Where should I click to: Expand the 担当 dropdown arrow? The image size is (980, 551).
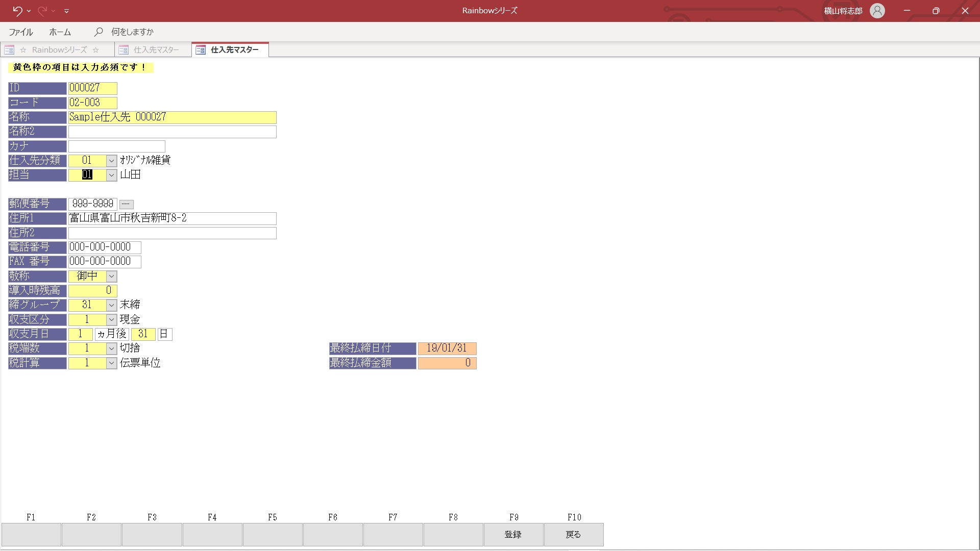111,175
